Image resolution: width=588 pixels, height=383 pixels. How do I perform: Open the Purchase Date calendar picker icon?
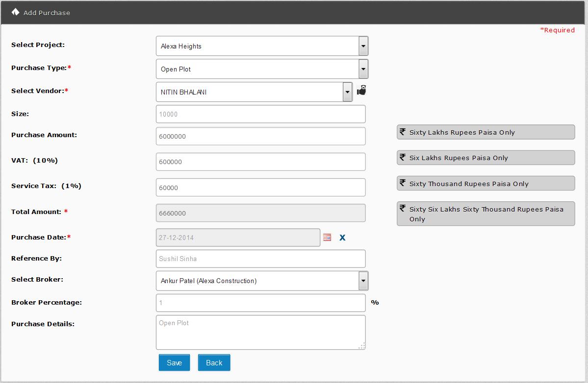[327, 238]
